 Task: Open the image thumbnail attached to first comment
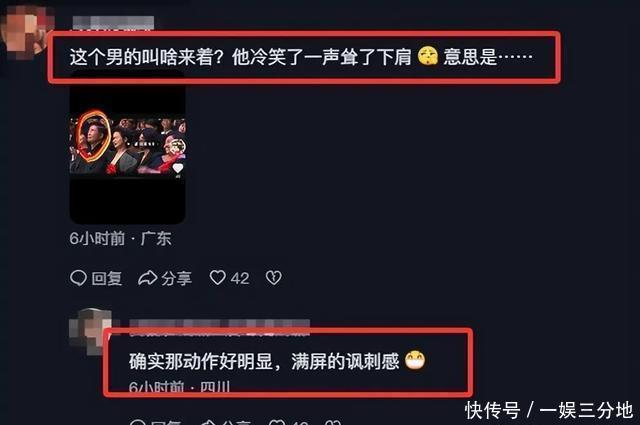tap(127, 147)
